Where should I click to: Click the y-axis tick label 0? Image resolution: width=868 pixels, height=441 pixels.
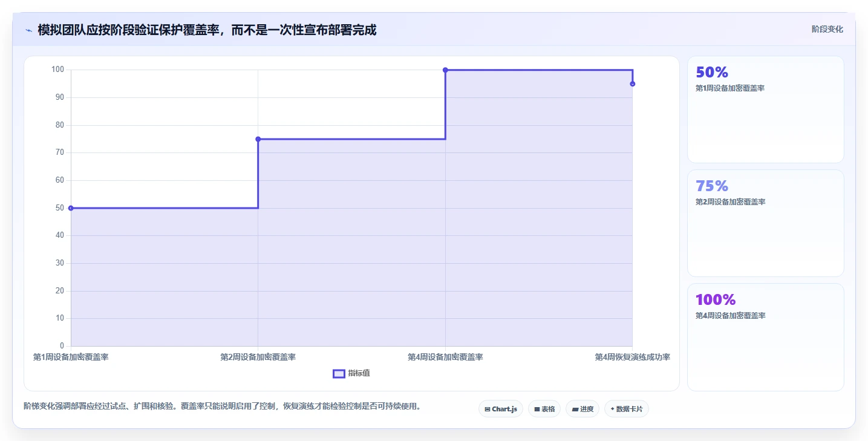(x=62, y=346)
